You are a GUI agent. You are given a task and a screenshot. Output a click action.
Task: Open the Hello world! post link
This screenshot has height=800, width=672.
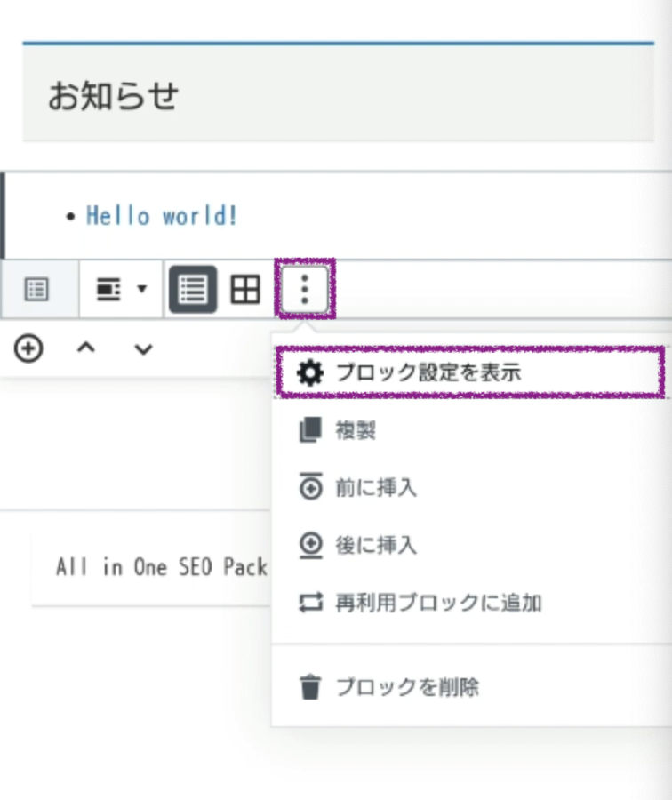(x=162, y=216)
